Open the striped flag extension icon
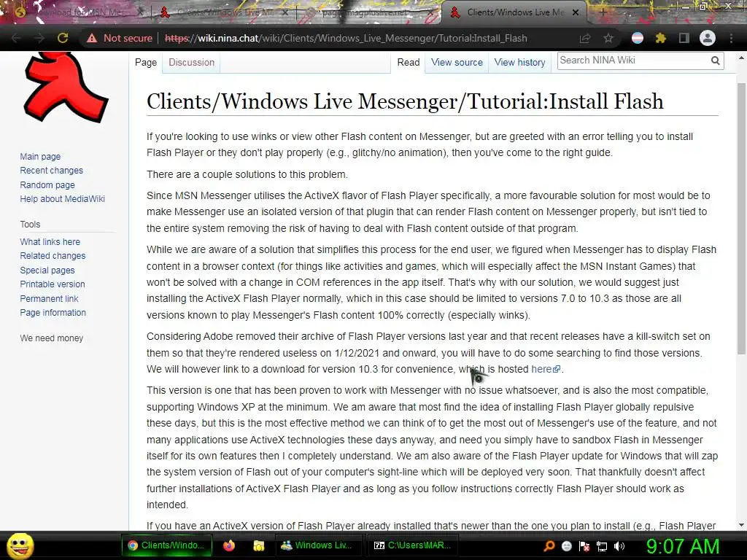 (637, 38)
